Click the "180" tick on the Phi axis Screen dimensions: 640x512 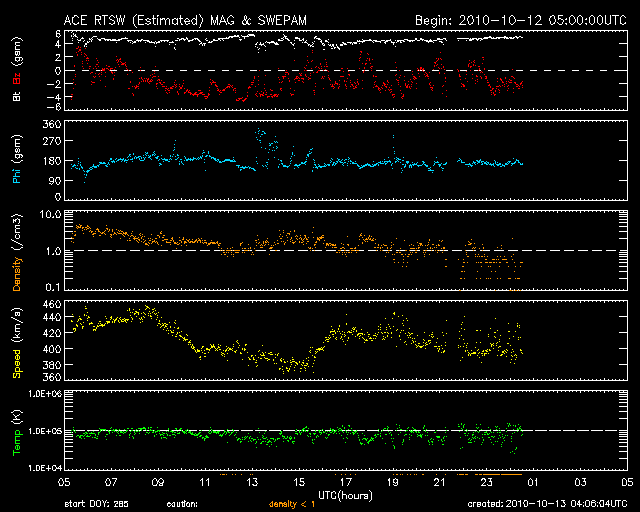(52, 161)
